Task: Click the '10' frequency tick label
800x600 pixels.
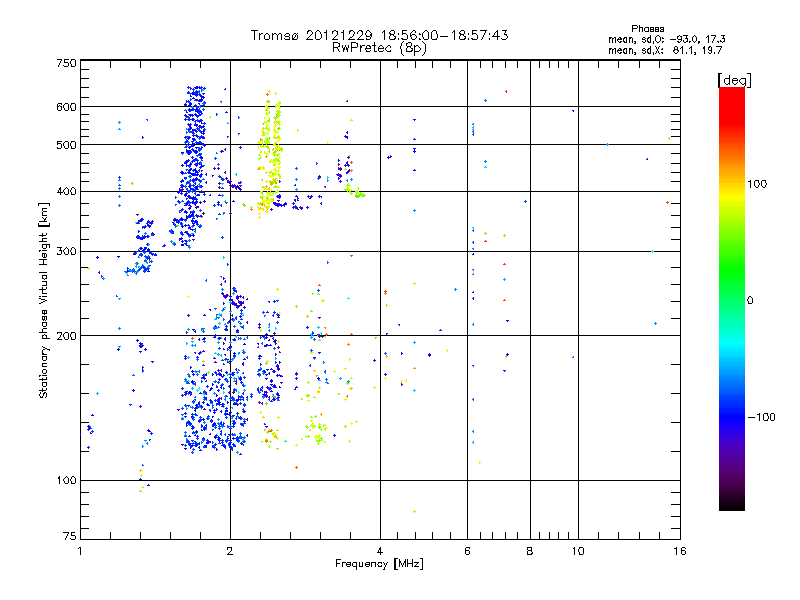Action: (x=578, y=551)
